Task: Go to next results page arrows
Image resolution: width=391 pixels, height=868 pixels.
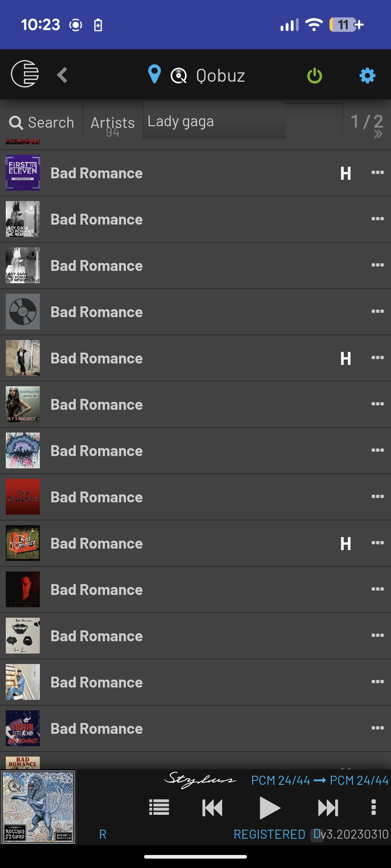Action: click(x=378, y=134)
